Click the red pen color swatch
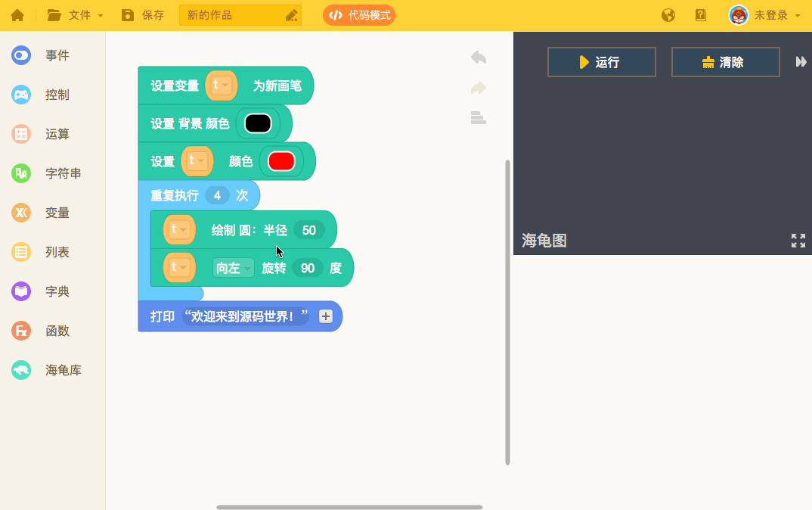The width and height of the screenshot is (812, 510). 281,161
